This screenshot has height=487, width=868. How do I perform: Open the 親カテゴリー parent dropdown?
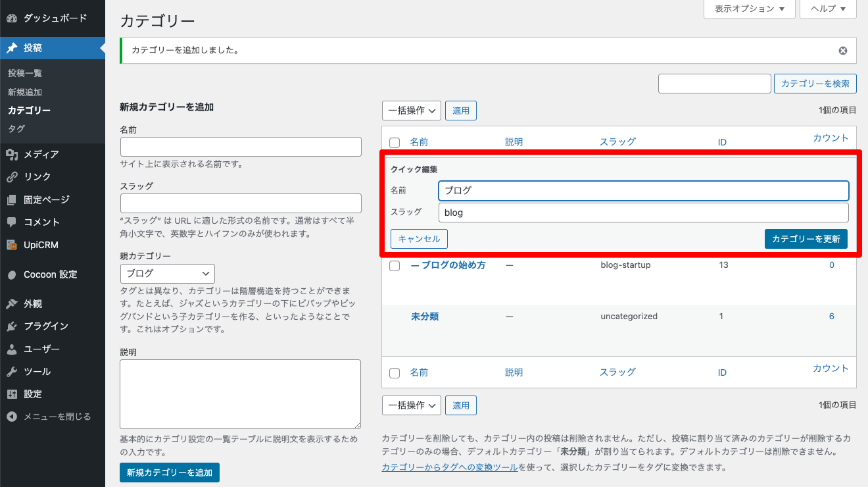(x=168, y=274)
